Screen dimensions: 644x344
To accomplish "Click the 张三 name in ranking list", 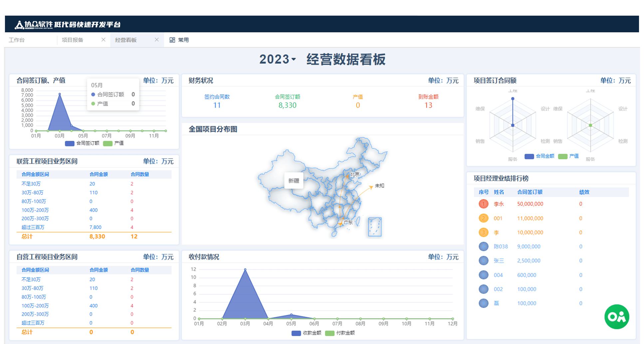I will (498, 261).
